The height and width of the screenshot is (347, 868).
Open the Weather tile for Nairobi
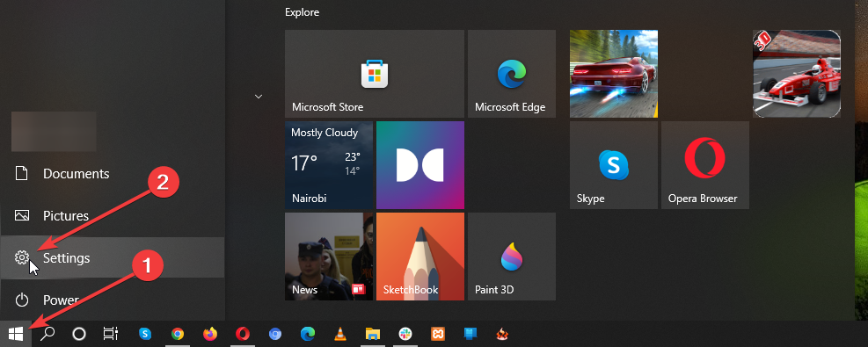(329, 165)
